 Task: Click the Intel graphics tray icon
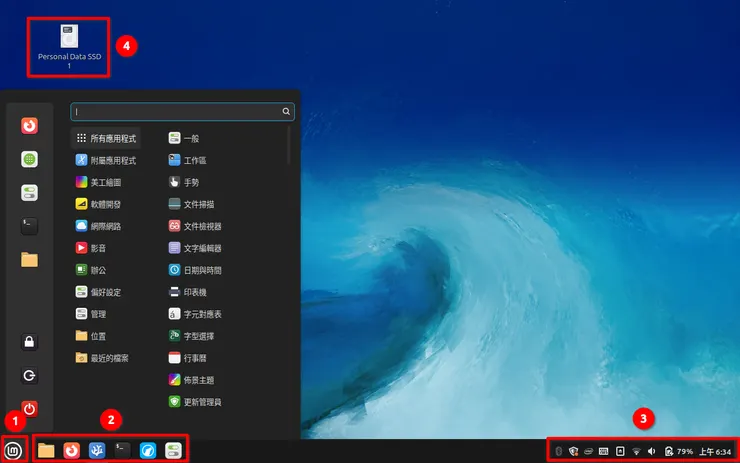tap(589, 452)
